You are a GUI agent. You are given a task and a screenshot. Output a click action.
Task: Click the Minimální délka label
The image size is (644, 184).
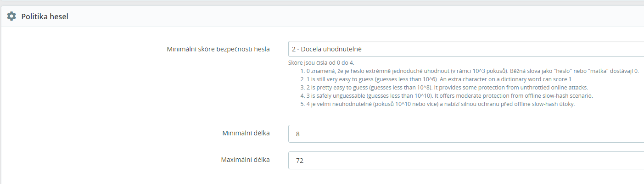(245, 133)
